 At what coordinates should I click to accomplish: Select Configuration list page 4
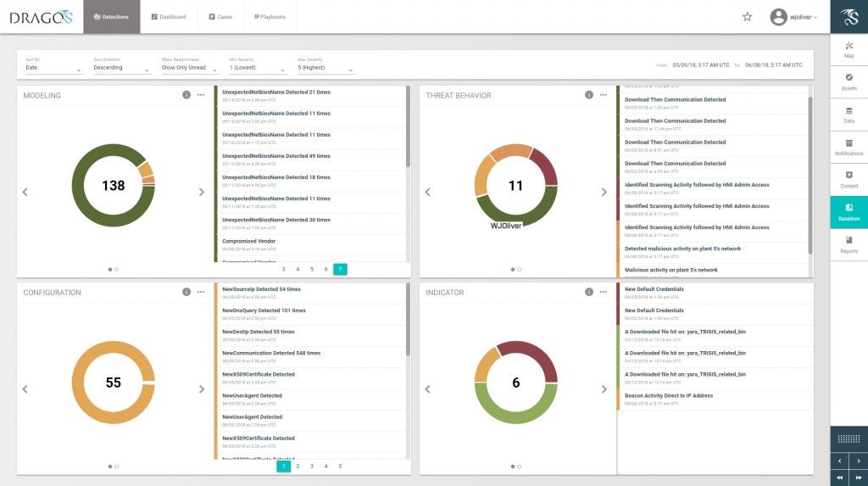coord(326,466)
